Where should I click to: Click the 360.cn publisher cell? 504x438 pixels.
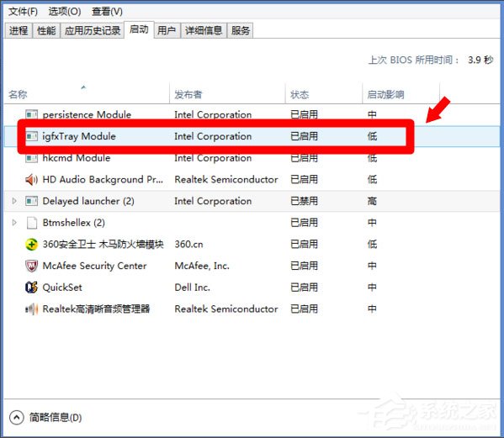188,245
